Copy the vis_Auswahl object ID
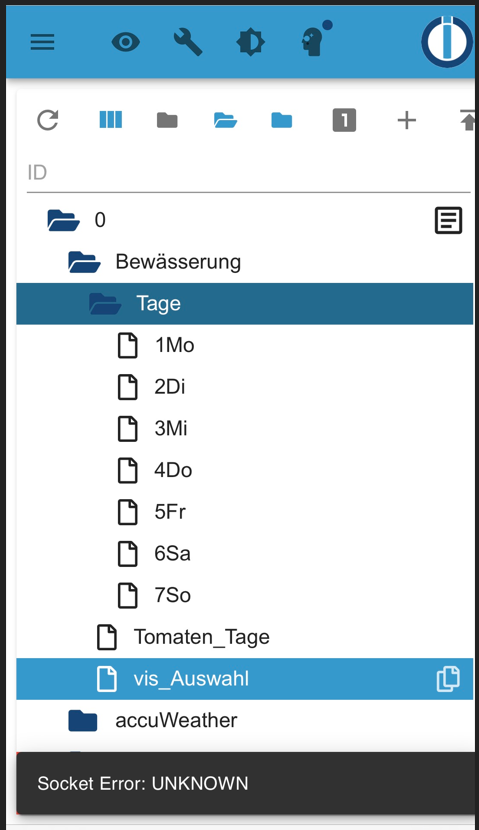 point(448,679)
